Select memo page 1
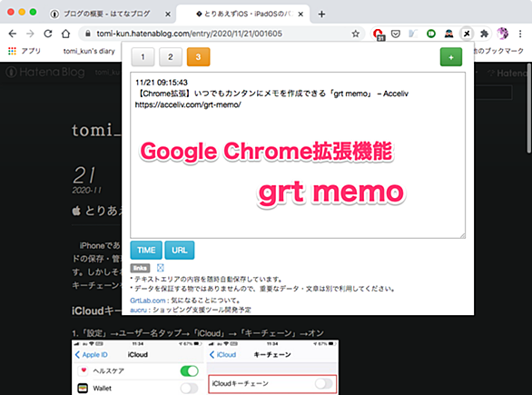 143,56
